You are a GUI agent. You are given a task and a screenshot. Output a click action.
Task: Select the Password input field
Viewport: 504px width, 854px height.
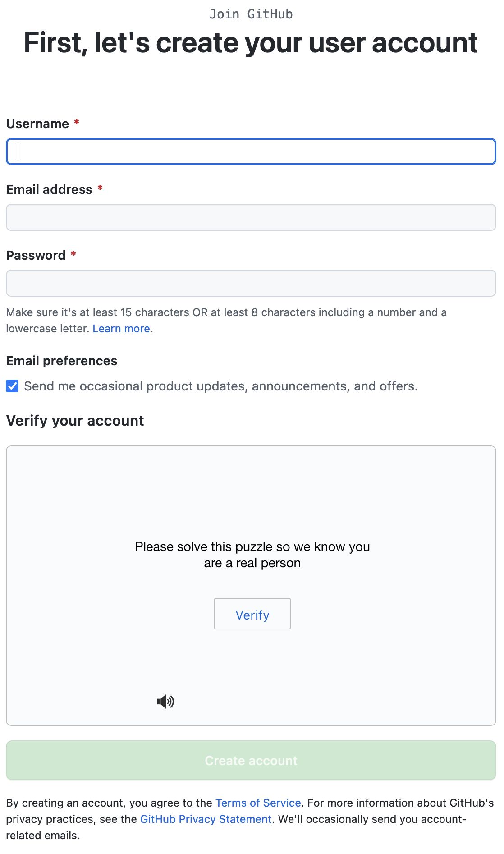click(x=251, y=283)
